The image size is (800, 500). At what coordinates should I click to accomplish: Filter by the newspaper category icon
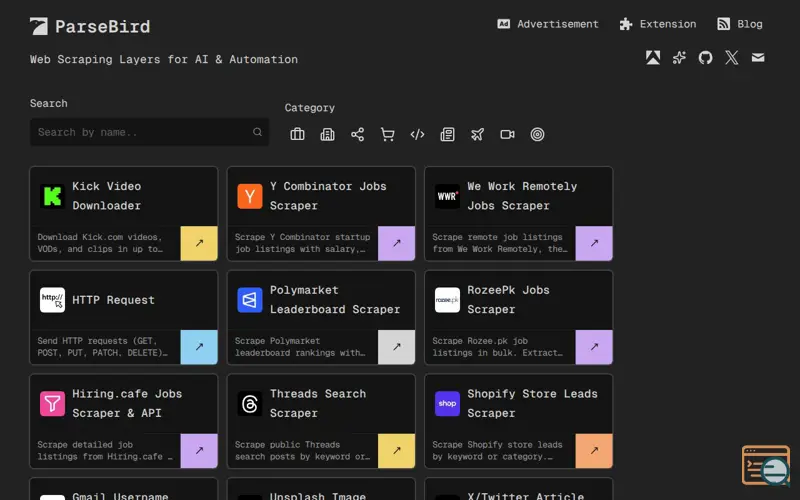click(447, 134)
